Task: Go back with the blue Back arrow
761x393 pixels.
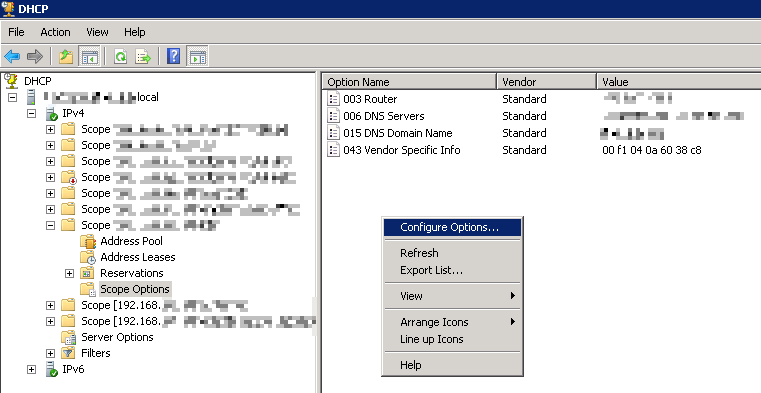Action: coord(12,57)
